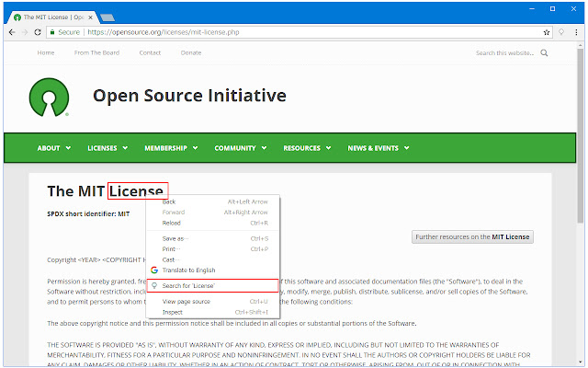Bookmark this page with the star icon
Screen dimensions: 588x368
[547, 32]
